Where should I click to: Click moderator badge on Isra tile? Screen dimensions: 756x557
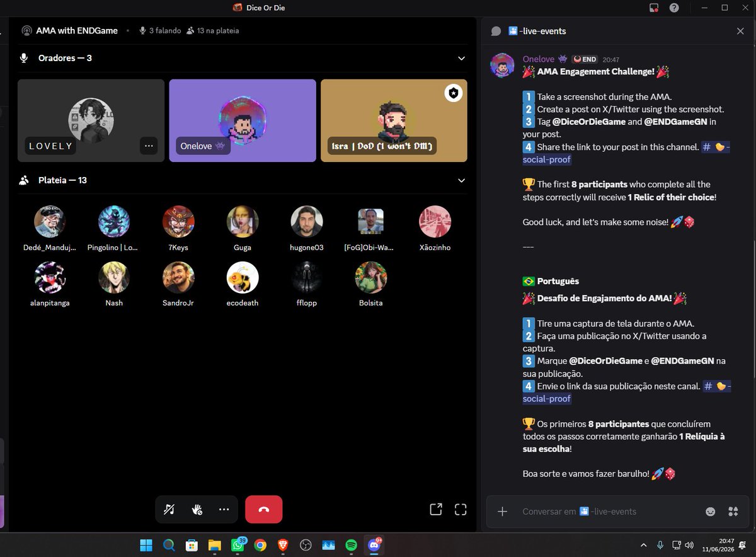453,93
